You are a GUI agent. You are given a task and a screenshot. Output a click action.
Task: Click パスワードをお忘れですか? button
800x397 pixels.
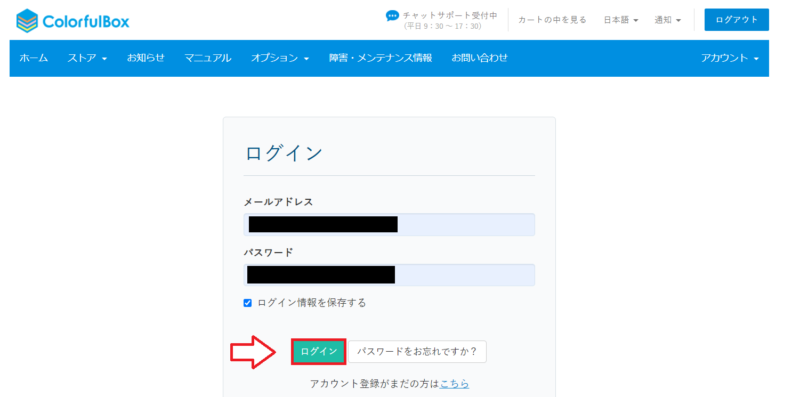pos(417,352)
